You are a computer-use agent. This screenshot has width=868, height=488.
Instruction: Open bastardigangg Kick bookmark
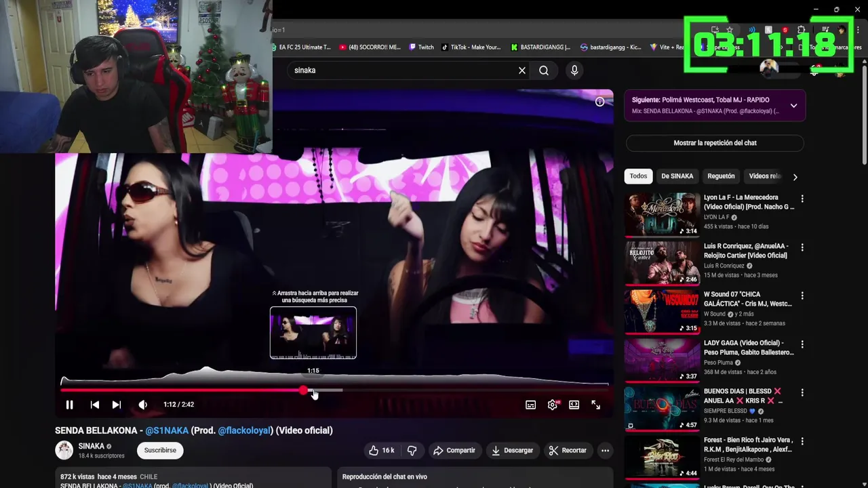pyautogui.click(x=611, y=47)
